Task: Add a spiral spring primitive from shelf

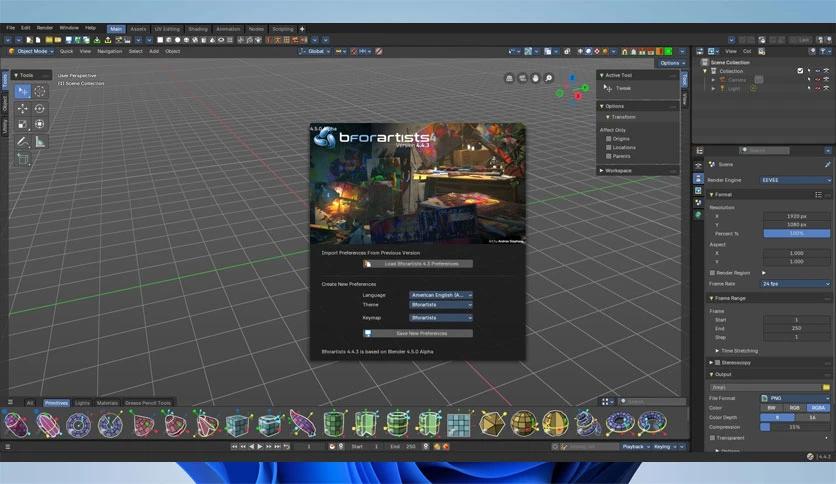Action: [x=588, y=423]
